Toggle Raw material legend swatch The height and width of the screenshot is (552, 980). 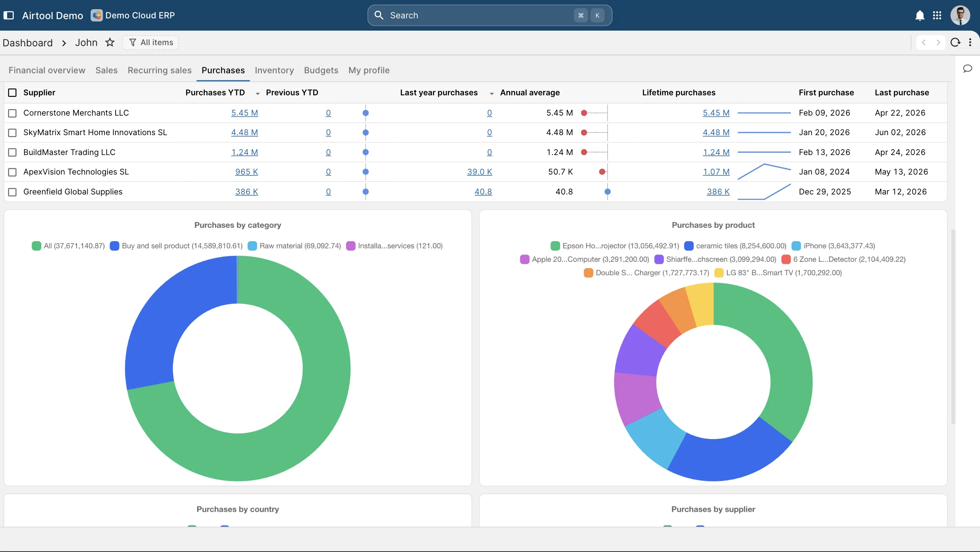tap(252, 246)
